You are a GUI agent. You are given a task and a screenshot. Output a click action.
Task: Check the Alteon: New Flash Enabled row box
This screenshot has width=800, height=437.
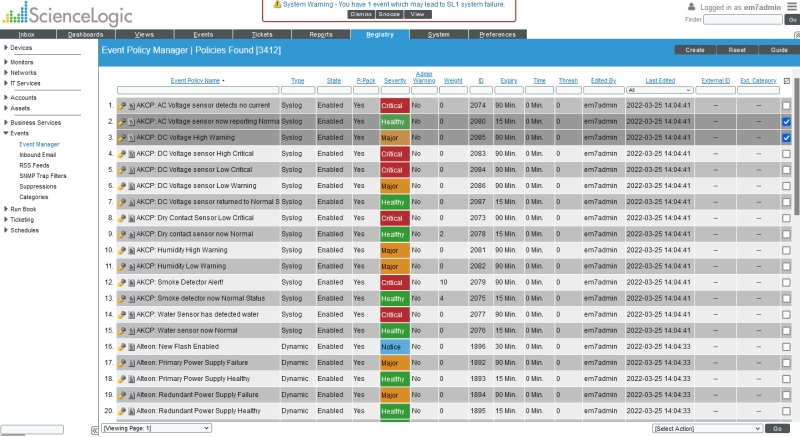(x=786, y=347)
